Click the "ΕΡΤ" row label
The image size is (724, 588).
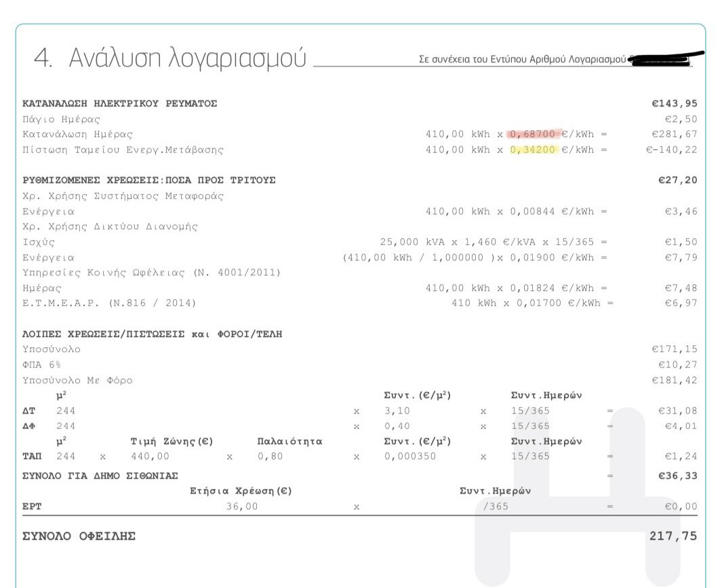pyautogui.click(x=32, y=507)
